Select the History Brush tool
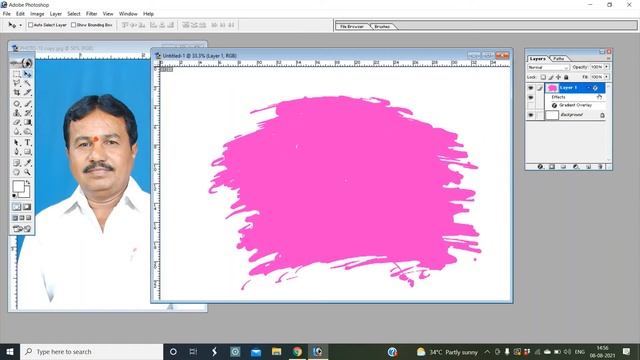This screenshot has width=640, height=360. (27, 113)
